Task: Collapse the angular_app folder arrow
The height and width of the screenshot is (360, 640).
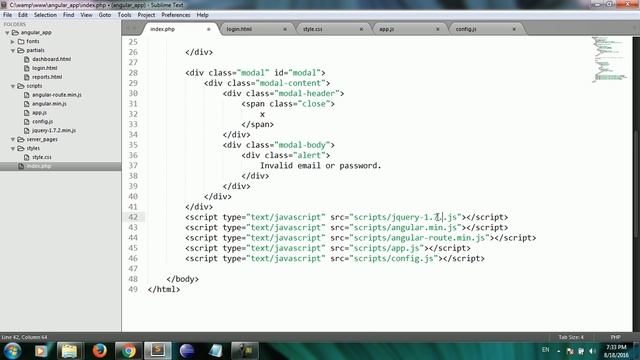Action: 7,32
